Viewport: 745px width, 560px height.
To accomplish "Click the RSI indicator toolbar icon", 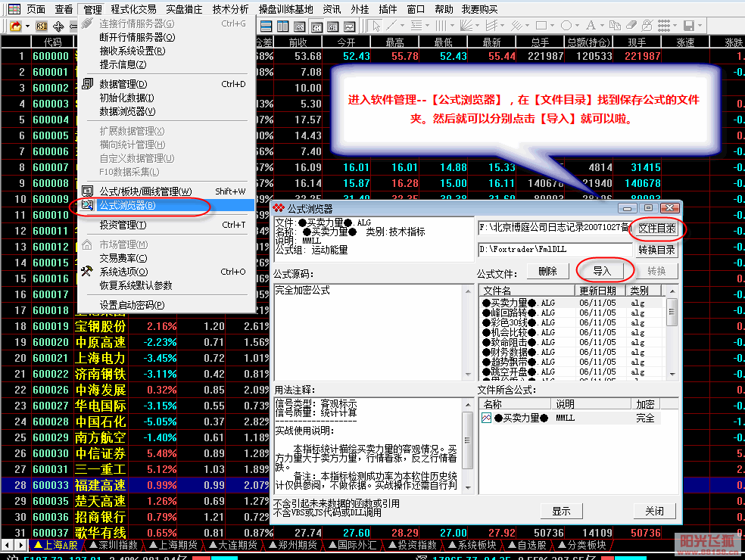I will coord(42,26).
